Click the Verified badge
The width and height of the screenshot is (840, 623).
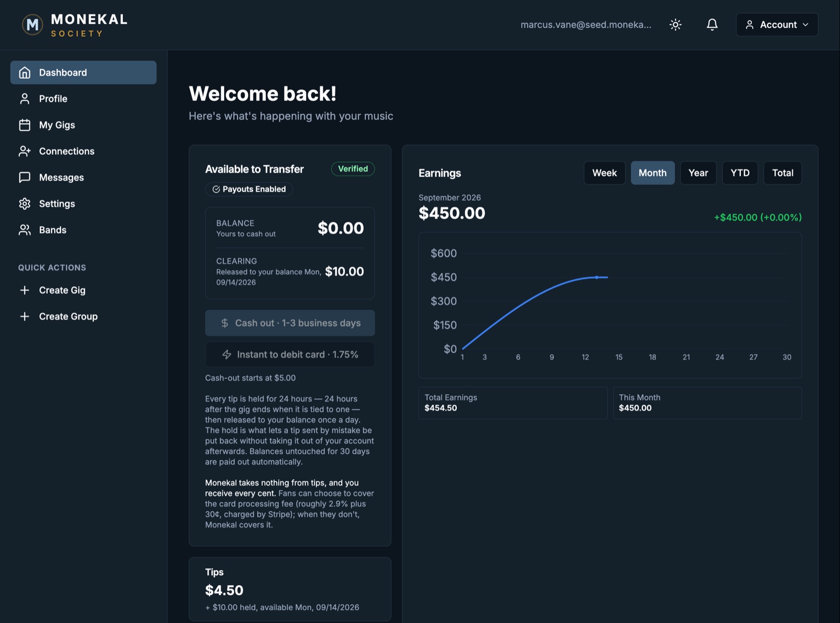353,169
